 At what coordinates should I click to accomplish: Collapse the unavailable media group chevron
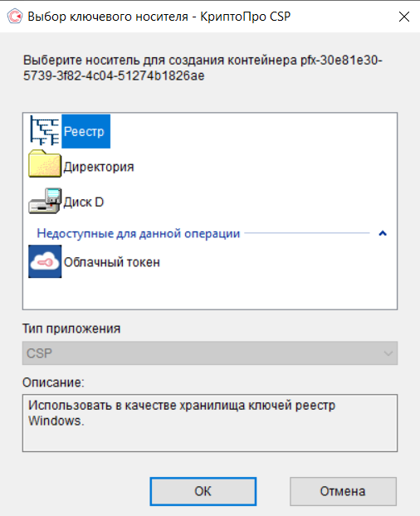coord(383,233)
